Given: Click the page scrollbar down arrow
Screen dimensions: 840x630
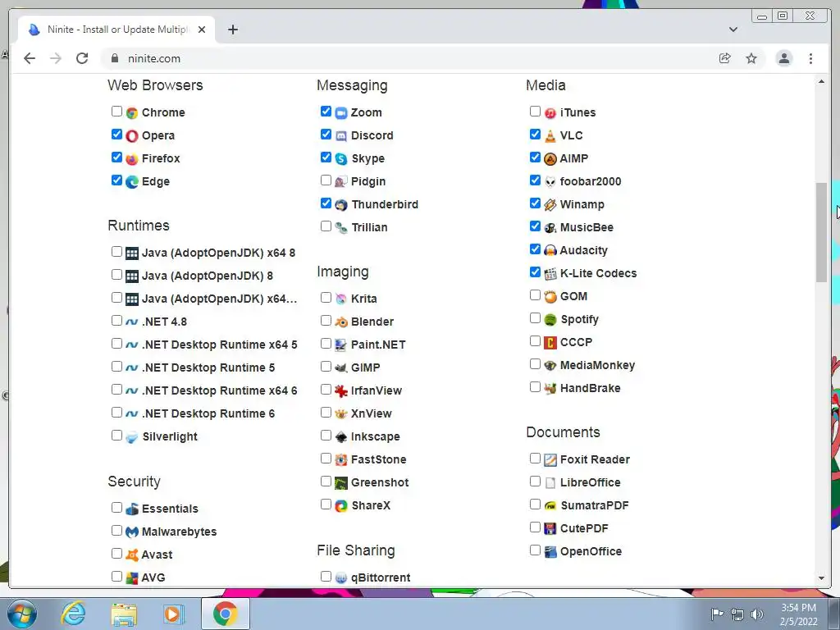Looking at the screenshot, I should coord(821,578).
